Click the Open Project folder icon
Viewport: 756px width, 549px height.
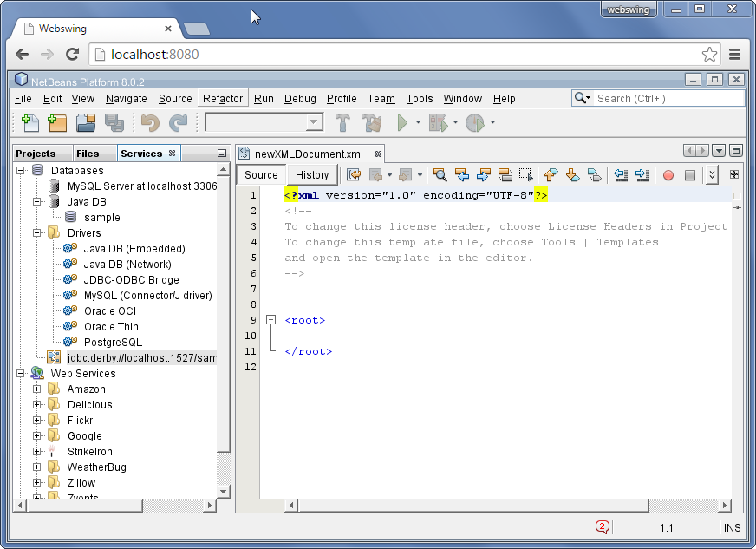pyautogui.click(x=85, y=123)
